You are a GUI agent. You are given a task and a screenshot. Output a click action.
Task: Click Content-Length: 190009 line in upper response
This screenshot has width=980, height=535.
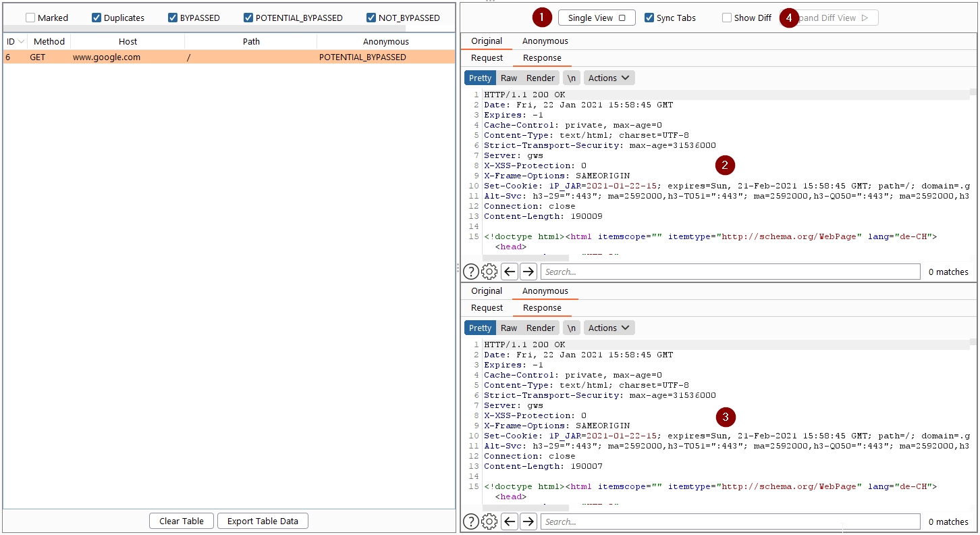pos(543,216)
